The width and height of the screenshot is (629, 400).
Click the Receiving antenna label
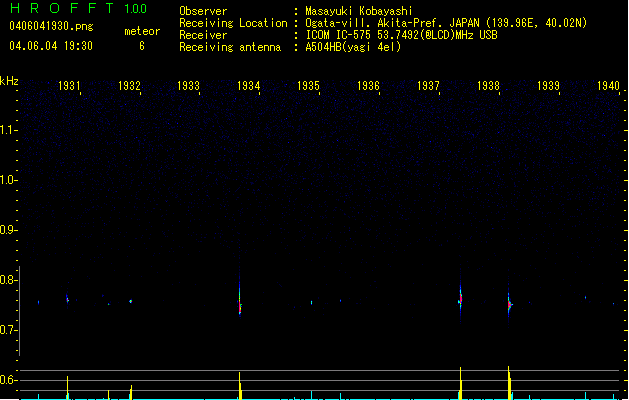click(230, 47)
